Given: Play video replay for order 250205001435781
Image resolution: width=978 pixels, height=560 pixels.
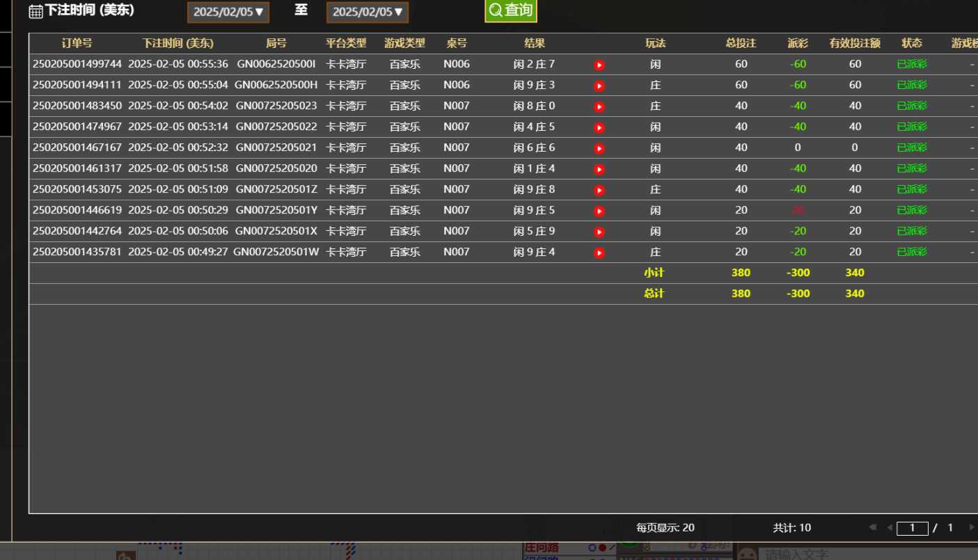Looking at the screenshot, I should coord(599,252).
